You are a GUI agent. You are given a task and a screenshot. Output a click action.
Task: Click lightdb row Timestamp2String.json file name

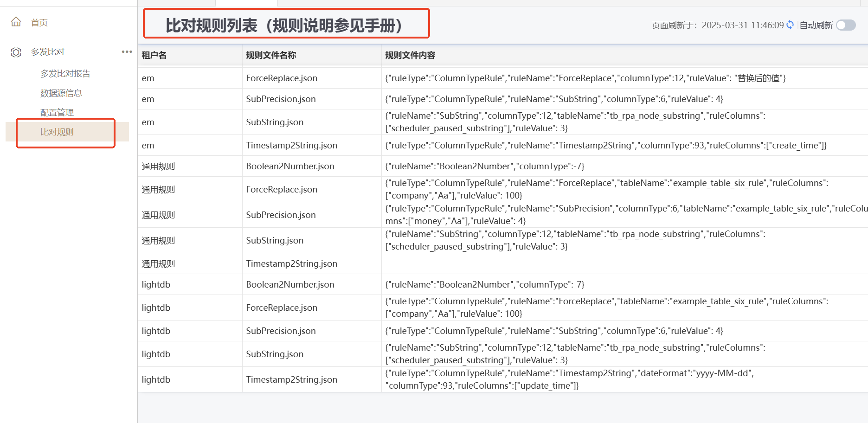click(291, 379)
